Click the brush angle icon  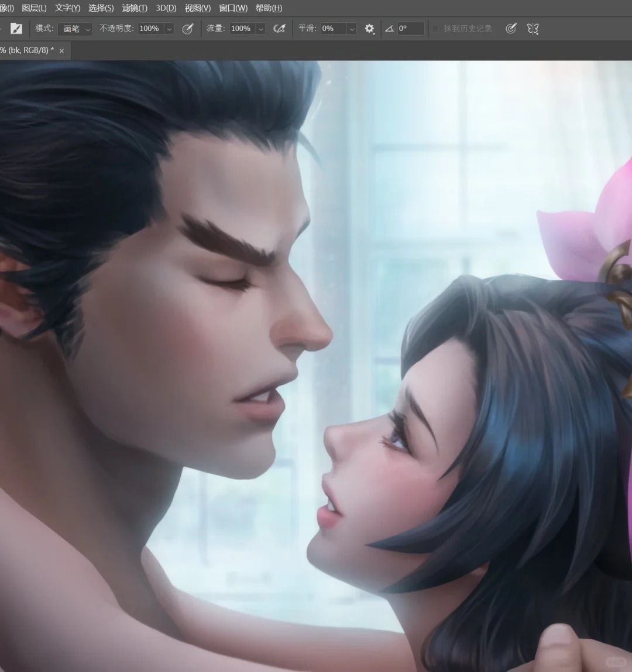389,29
